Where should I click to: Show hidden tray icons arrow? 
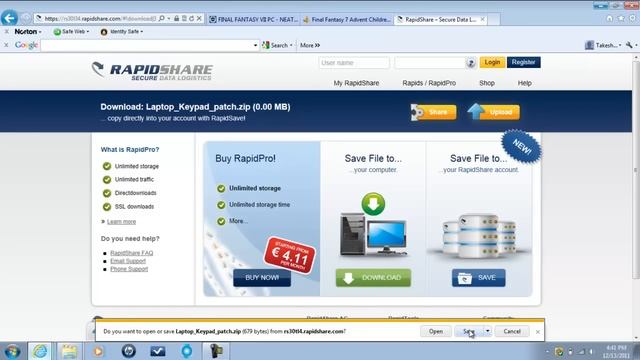pos(547,351)
